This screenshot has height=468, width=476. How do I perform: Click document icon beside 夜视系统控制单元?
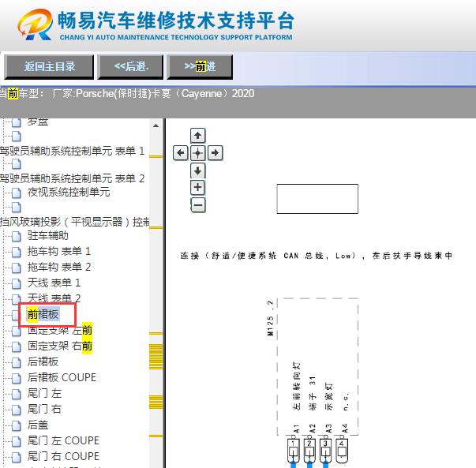16,193
